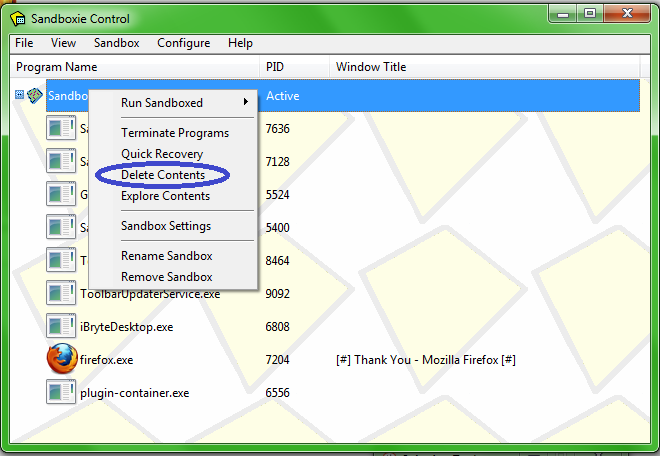This screenshot has width=660, height=456.
Task: Click program icon in PID 7128 row
Action: pos(61,160)
